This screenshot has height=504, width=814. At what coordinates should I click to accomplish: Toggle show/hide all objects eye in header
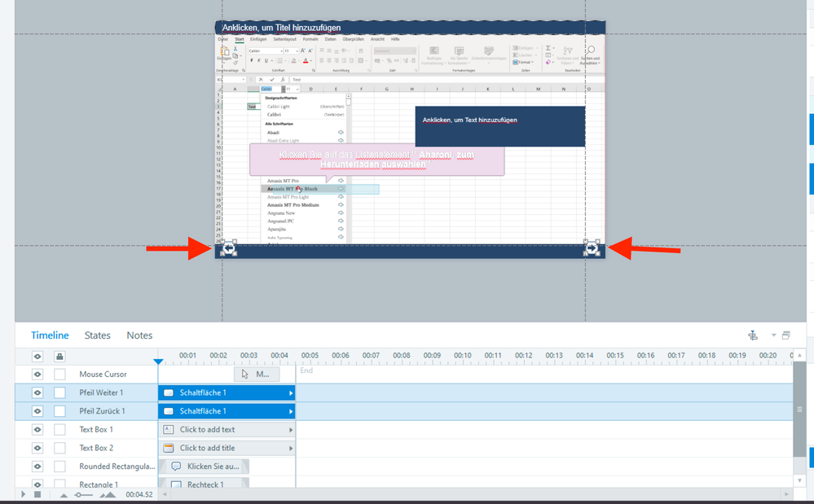[x=37, y=357]
